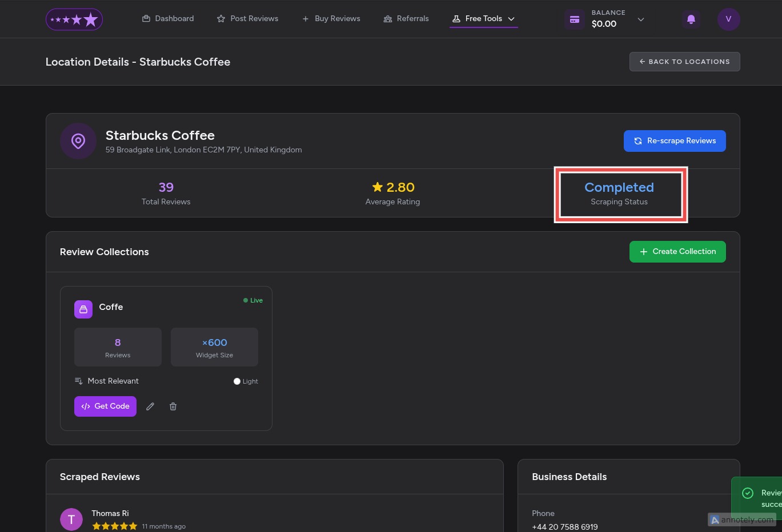This screenshot has width=782, height=532.
Task: Edit the Coffe collection pencil icon
Action: pos(150,406)
